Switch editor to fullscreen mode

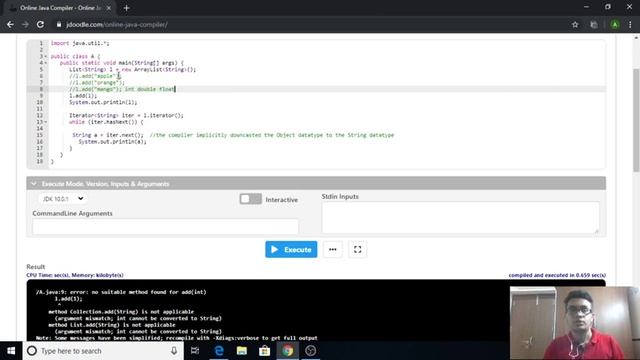click(x=358, y=249)
